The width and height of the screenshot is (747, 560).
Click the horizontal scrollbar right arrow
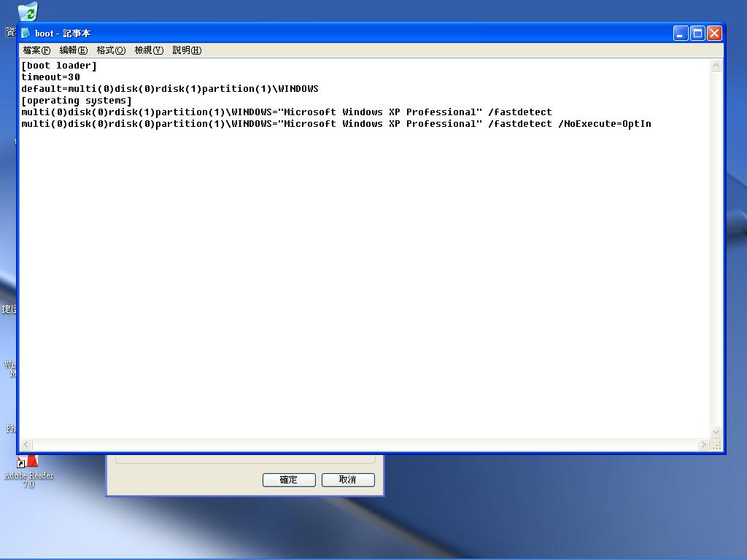pyautogui.click(x=703, y=444)
